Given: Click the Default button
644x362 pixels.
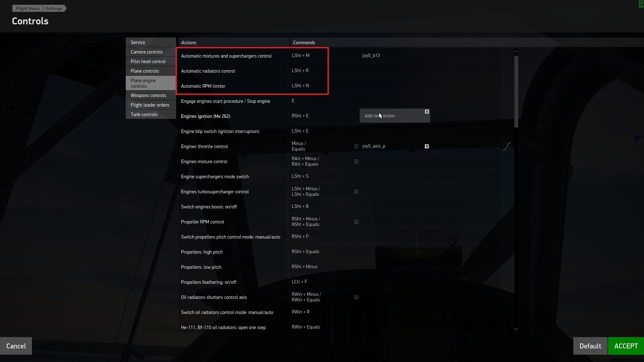Looking at the screenshot, I should 590,346.
